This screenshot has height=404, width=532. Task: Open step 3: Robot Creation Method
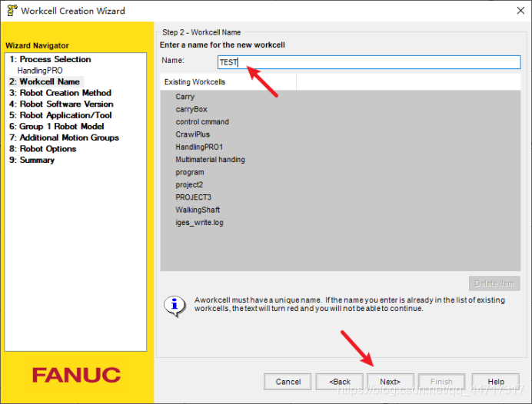coord(60,93)
